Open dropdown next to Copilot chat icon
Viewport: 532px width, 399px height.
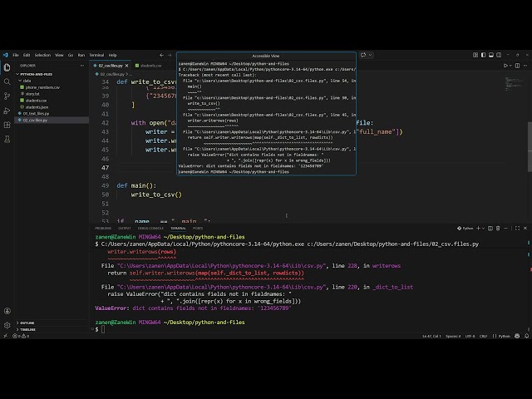point(371,55)
